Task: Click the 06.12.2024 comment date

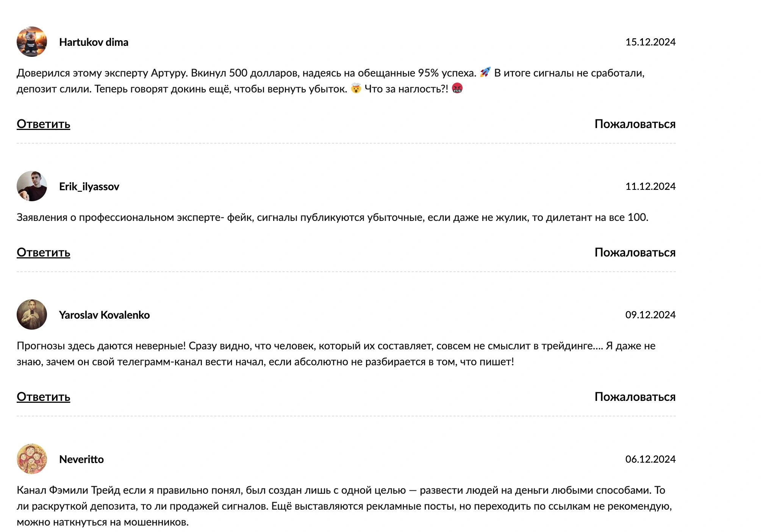Action: [650, 459]
